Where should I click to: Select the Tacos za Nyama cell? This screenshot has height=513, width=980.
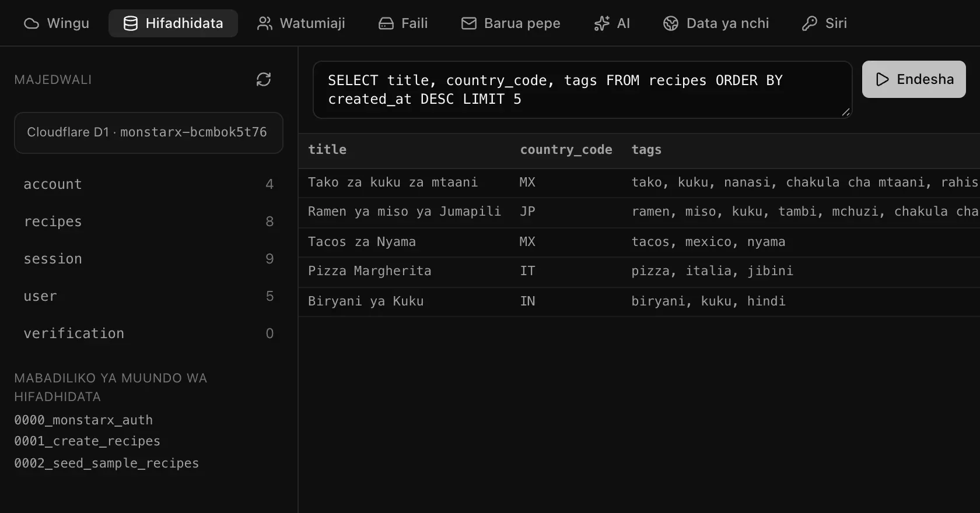pyautogui.click(x=362, y=242)
